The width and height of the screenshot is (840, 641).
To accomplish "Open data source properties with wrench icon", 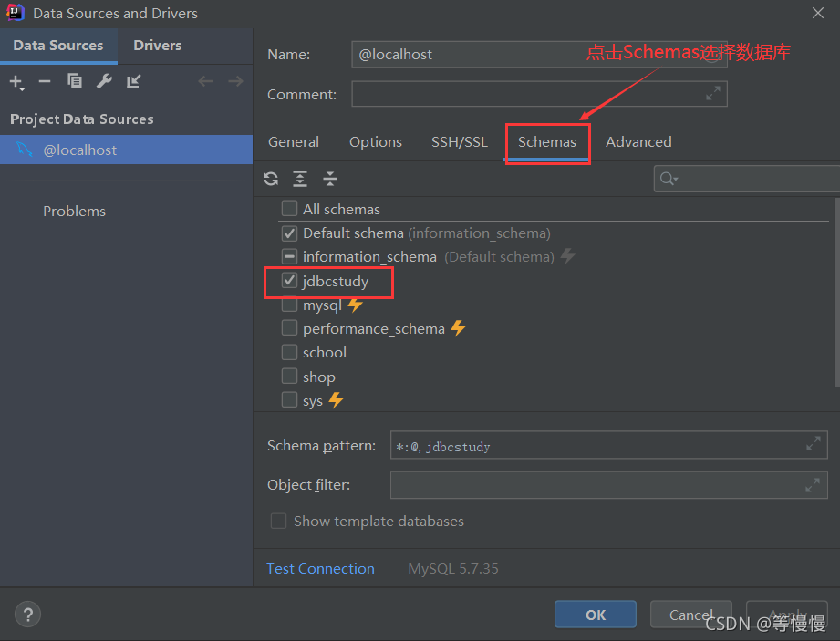I will point(104,81).
